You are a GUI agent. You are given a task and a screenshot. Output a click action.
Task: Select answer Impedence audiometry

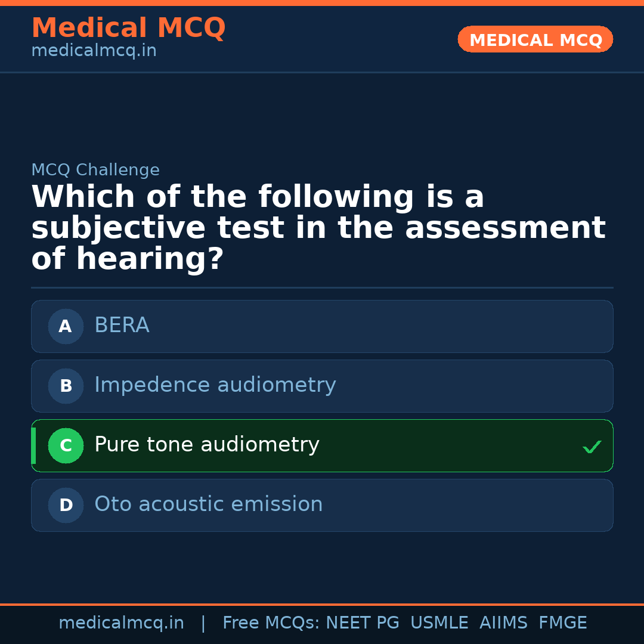pyautogui.click(x=322, y=386)
